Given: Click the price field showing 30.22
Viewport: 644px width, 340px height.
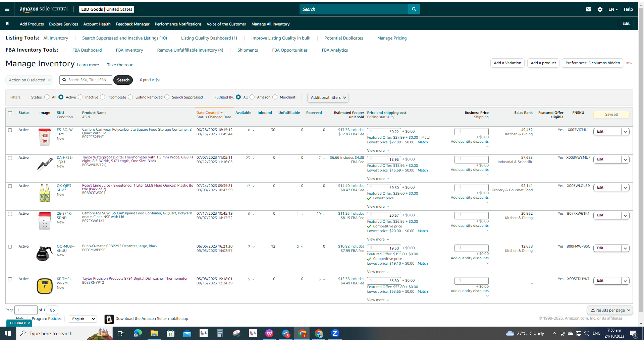Looking at the screenshot, I should pos(384,132).
